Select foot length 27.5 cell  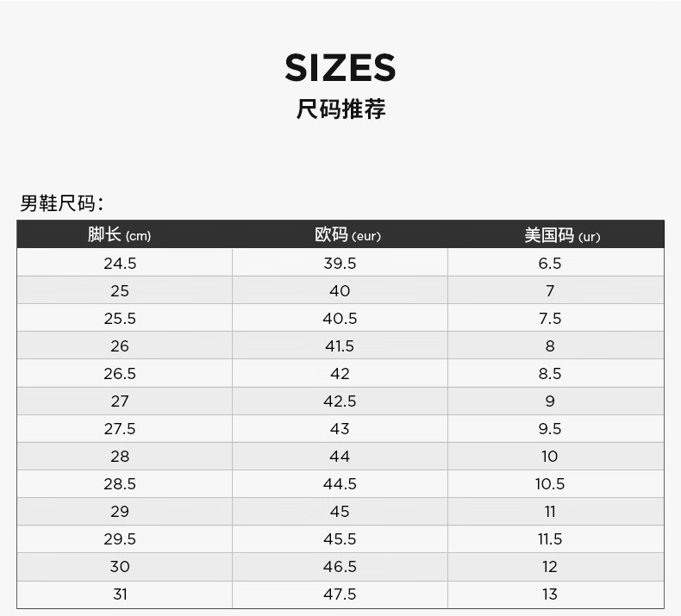120,429
